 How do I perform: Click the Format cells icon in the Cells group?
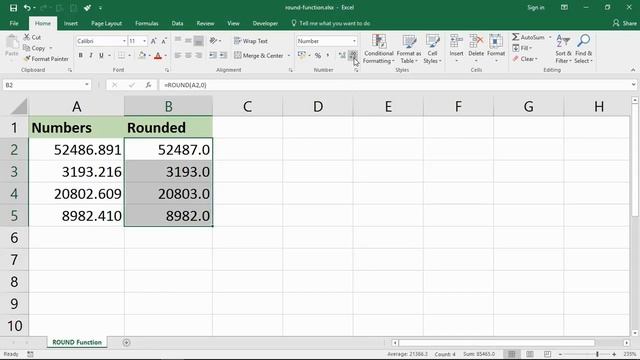(496, 42)
